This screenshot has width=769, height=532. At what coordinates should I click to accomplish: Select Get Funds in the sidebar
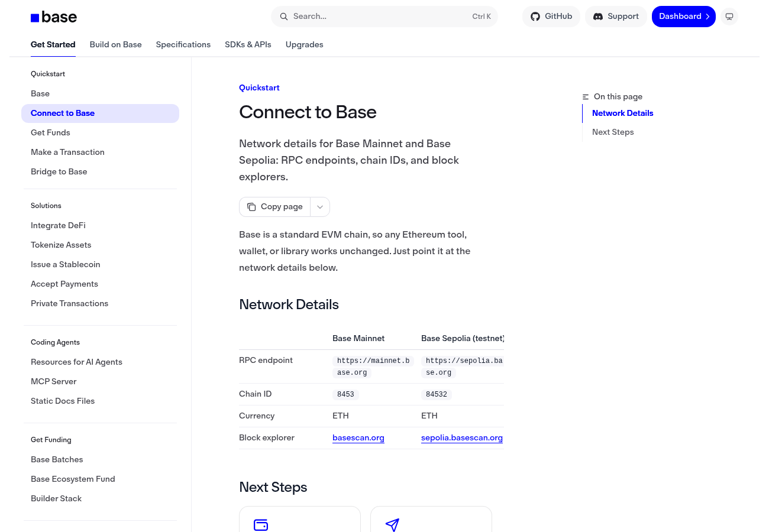50,133
